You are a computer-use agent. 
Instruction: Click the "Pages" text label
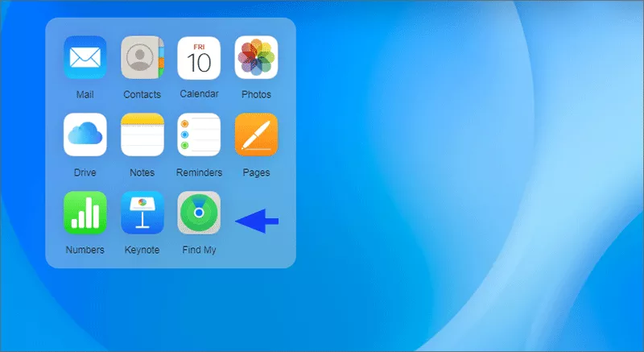pos(256,172)
